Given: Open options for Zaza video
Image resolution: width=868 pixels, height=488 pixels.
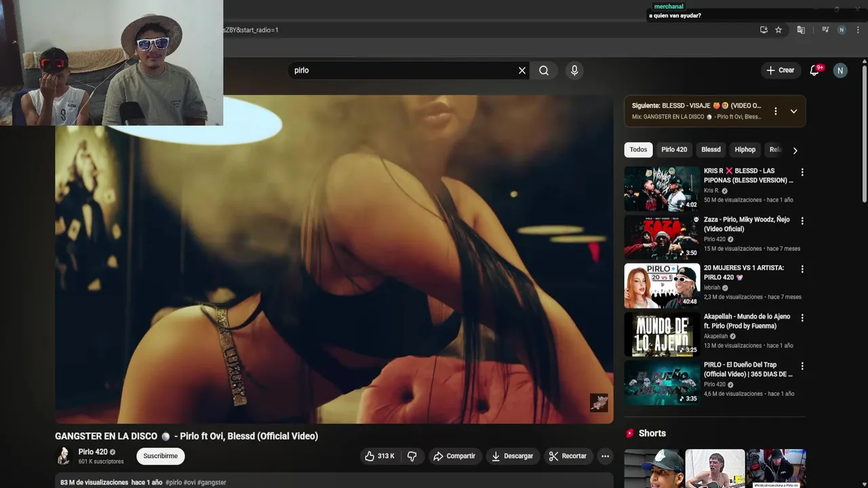Looking at the screenshot, I should [x=802, y=221].
